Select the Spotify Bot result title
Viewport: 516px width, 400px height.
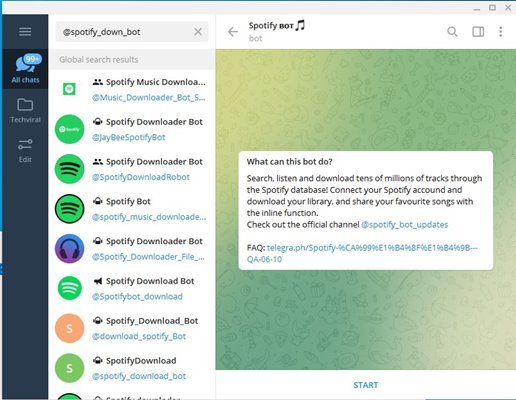(128, 201)
